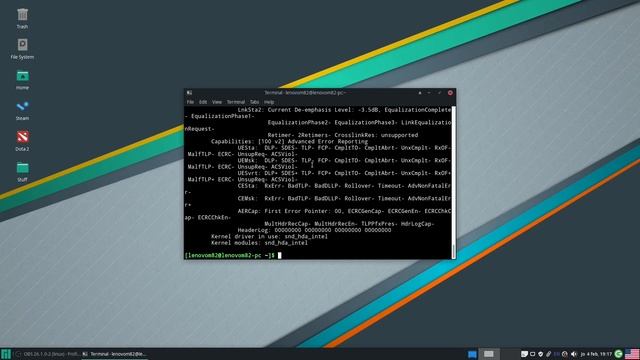
Task: Open the Manjaro application menu
Action: (x=6, y=354)
